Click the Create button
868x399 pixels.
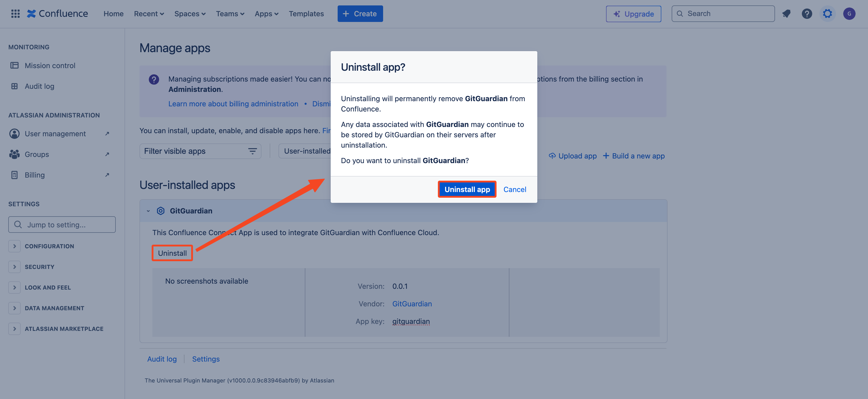tap(360, 14)
